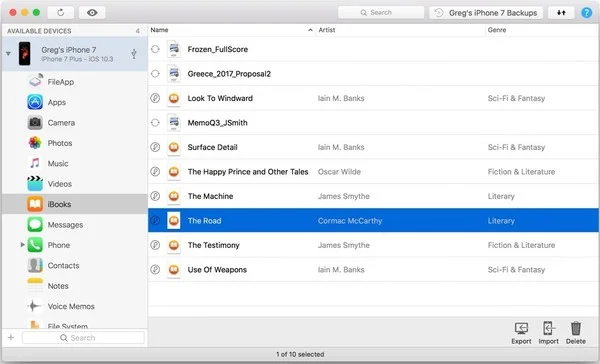Select The Testimony book row
Screen dimensions: 600x364
373,245
